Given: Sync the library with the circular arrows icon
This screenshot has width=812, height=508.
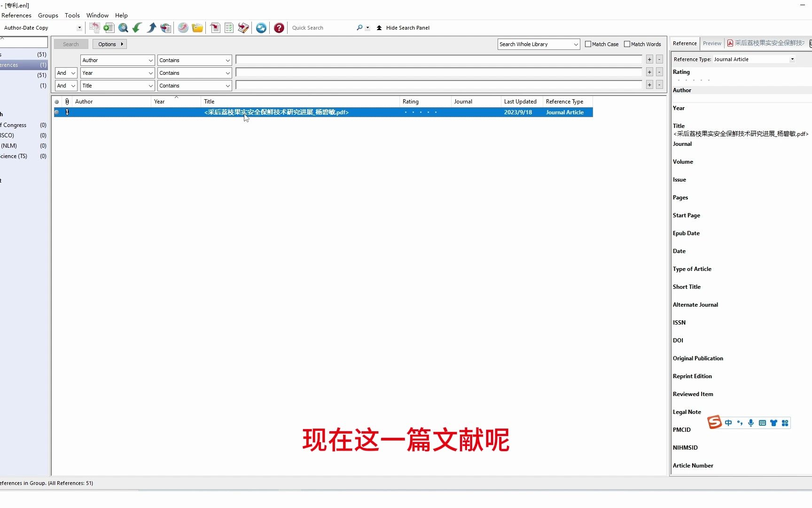Looking at the screenshot, I should tap(261, 28).
